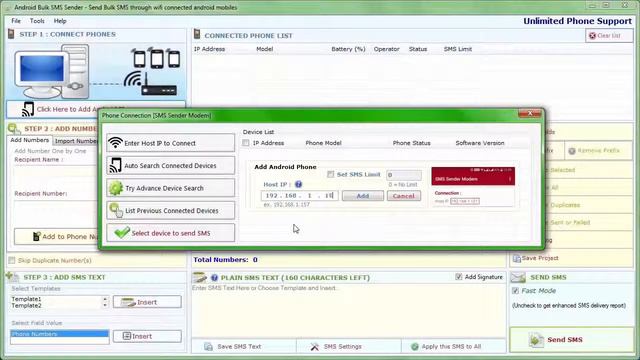Click the Connected Phone List header icon
This screenshot has width=640, height=360.
coord(197,34)
